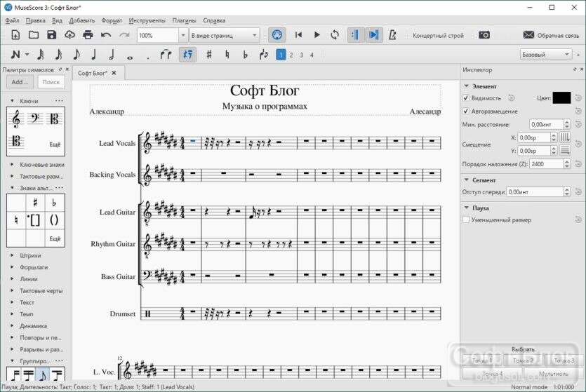Click the black Цвет color swatch
The image size is (586, 392).
click(x=561, y=98)
